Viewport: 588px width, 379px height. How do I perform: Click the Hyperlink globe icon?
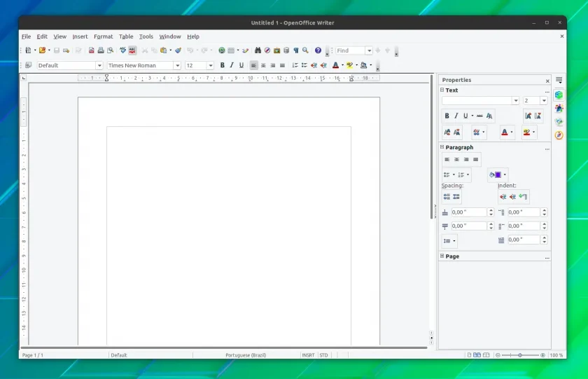click(x=222, y=50)
